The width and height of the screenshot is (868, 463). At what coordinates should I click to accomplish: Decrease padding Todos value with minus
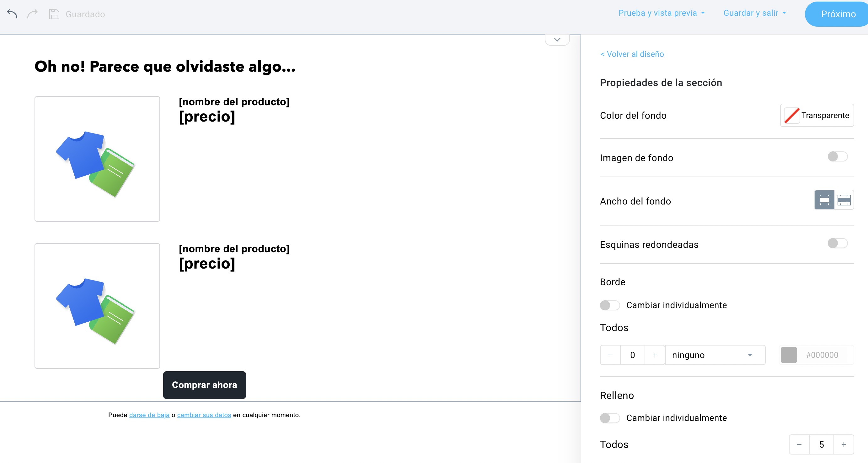click(x=799, y=444)
